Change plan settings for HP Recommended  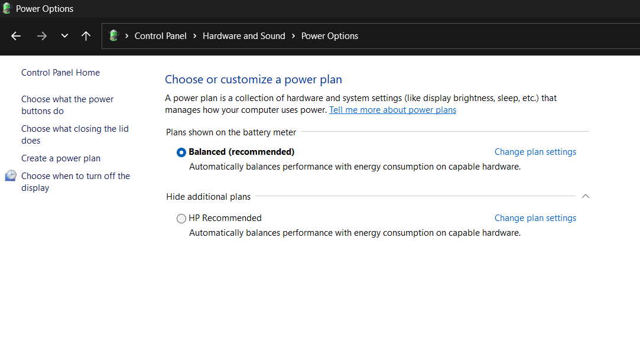[535, 218]
